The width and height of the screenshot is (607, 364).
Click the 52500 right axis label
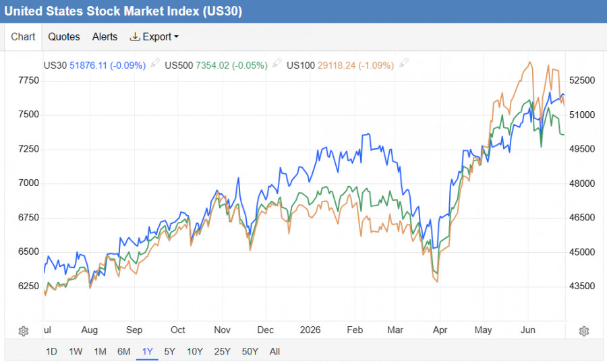582,80
